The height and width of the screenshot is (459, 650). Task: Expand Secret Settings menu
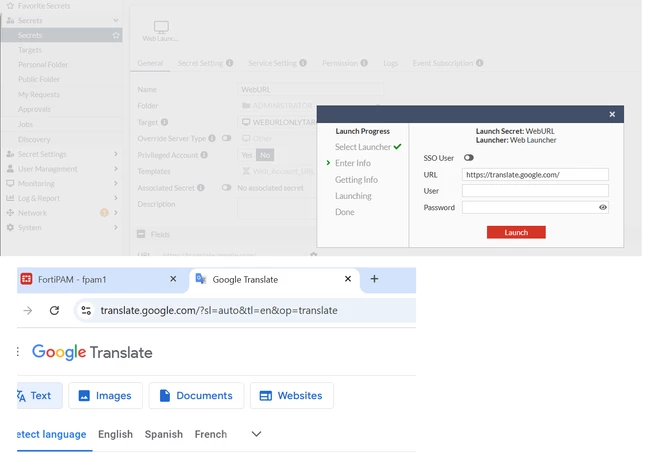pos(116,154)
